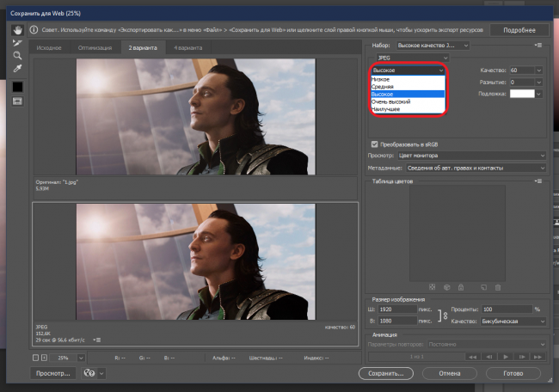Click the width Ш field 1920

tap(397, 309)
